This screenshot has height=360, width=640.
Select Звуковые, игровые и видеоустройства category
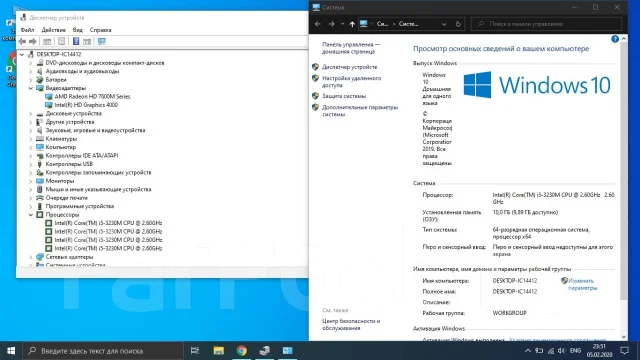(95, 130)
